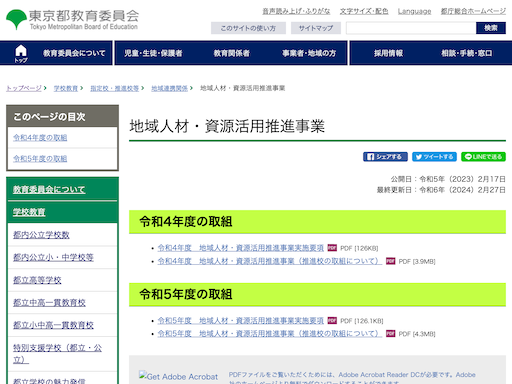Click 指定校・推進校等 breadcrumb link
Viewport: 512px width, 384px height.
[x=115, y=88]
